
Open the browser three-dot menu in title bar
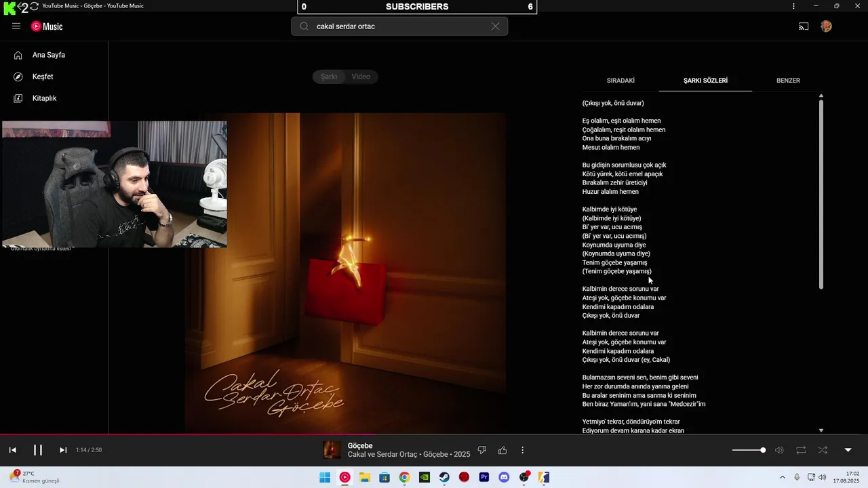pyautogui.click(x=793, y=6)
